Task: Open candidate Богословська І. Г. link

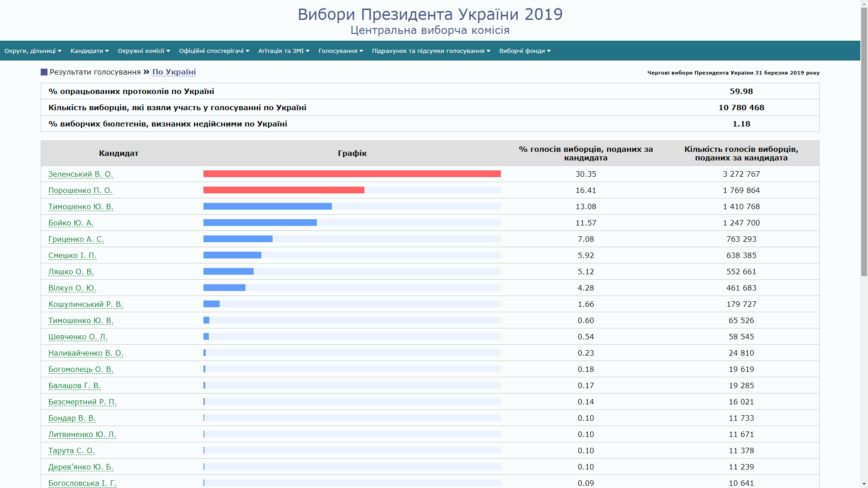Action: click(x=82, y=483)
